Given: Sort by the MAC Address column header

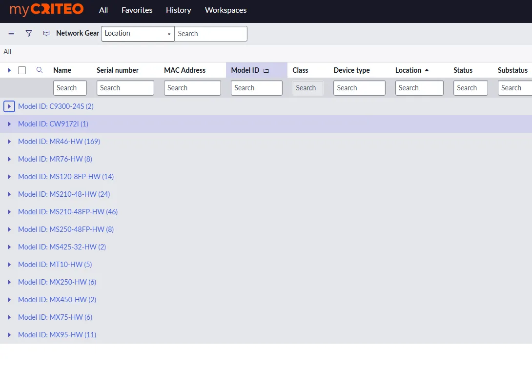Looking at the screenshot, I should [184, 70].
